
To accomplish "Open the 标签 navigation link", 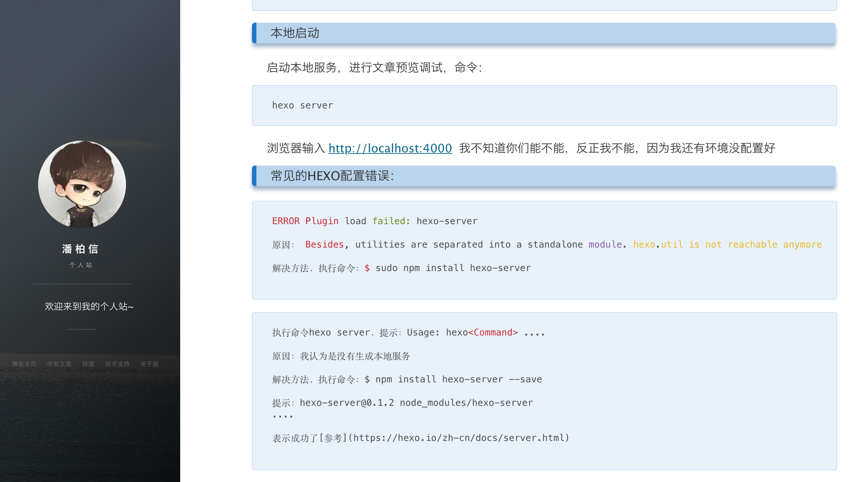I will pos(88,364).
